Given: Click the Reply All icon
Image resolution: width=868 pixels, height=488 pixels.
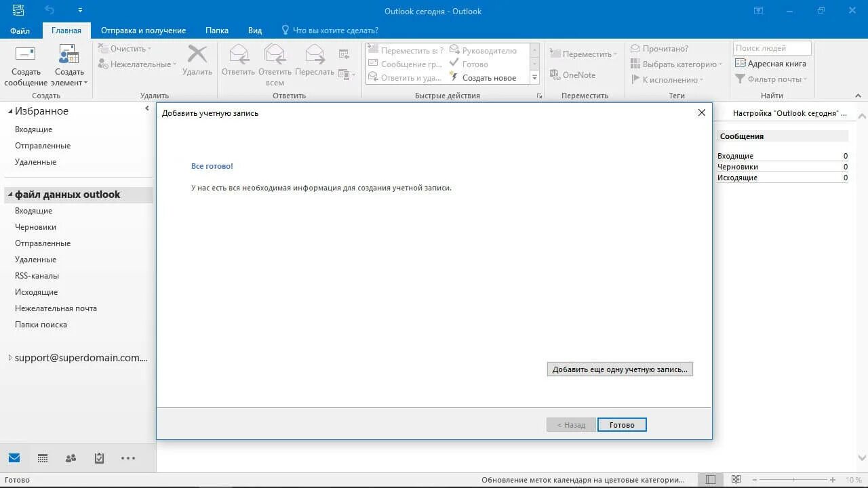Looking at the screenshot, I should 275,54.
